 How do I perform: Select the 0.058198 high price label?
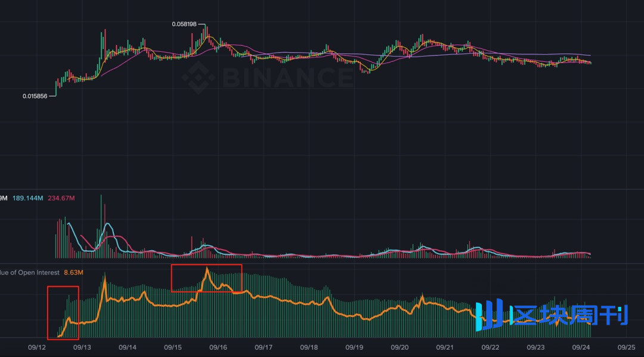click(184, 24)
